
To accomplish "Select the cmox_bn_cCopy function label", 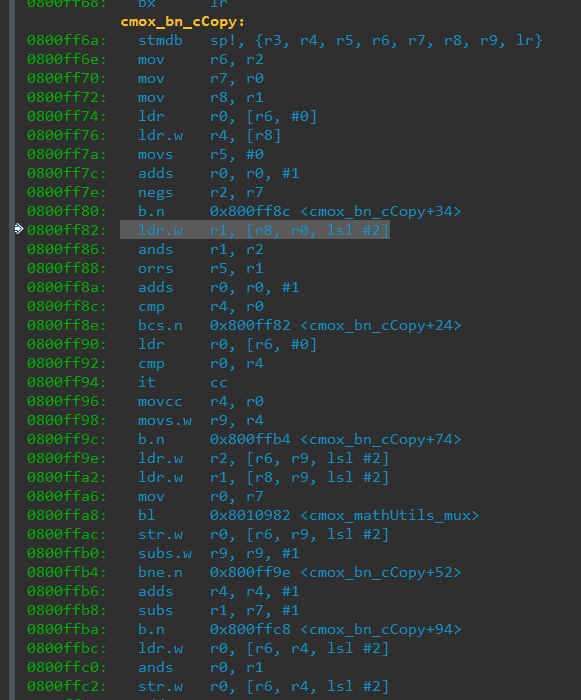I will (x=182, y=22).
